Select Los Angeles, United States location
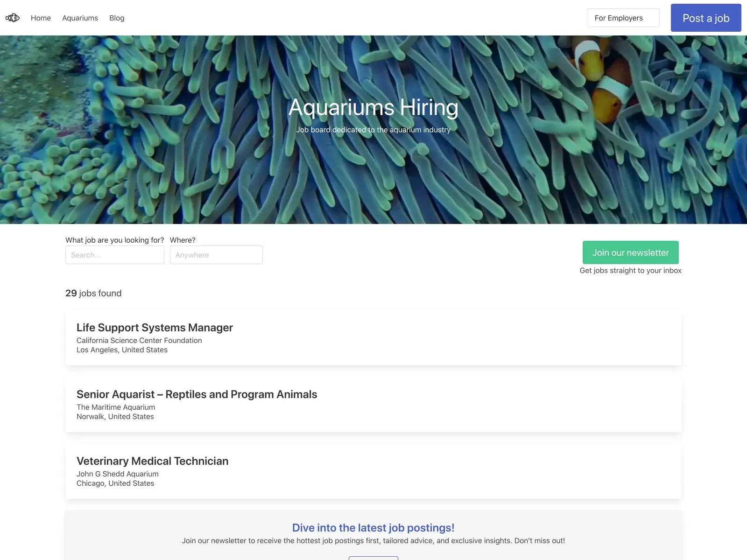This screenshot has height=560, width=747. (x=122, y=350)
